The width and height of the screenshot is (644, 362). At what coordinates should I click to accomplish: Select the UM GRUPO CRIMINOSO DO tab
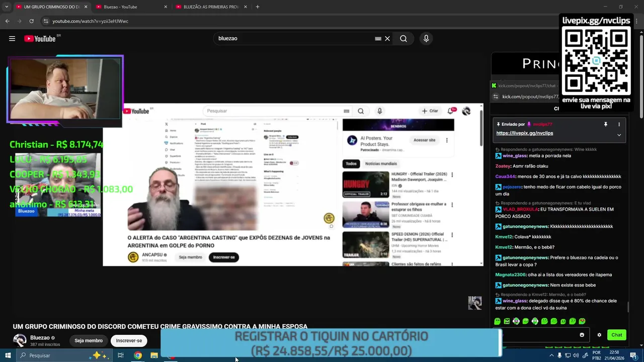click(x=52, y=7)
